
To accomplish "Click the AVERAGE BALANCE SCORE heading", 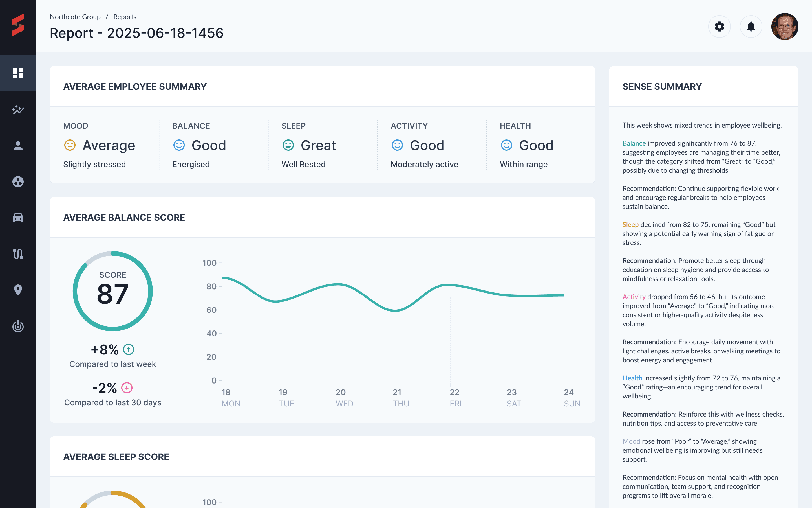I will pyautogui.click(x=124, y=217).
